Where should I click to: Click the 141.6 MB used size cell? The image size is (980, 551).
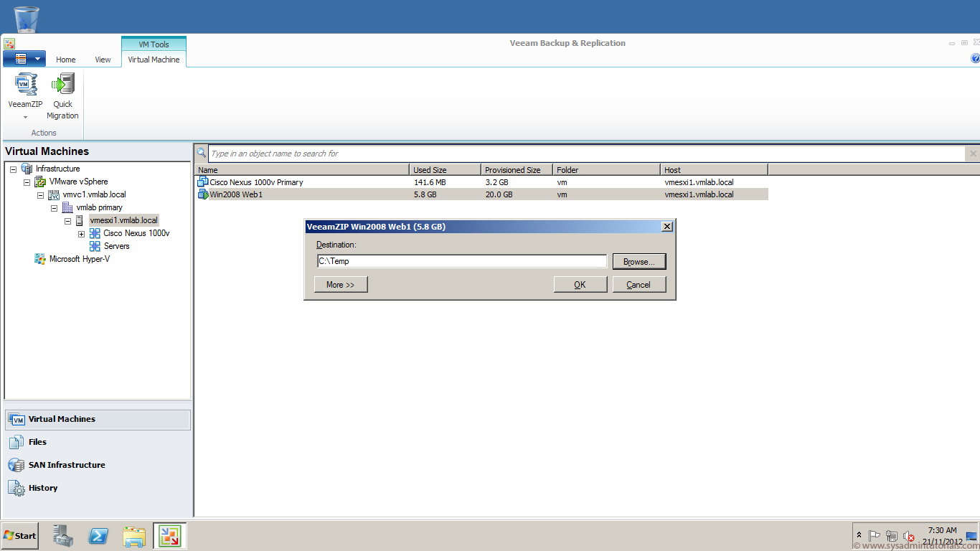point(430,182)
